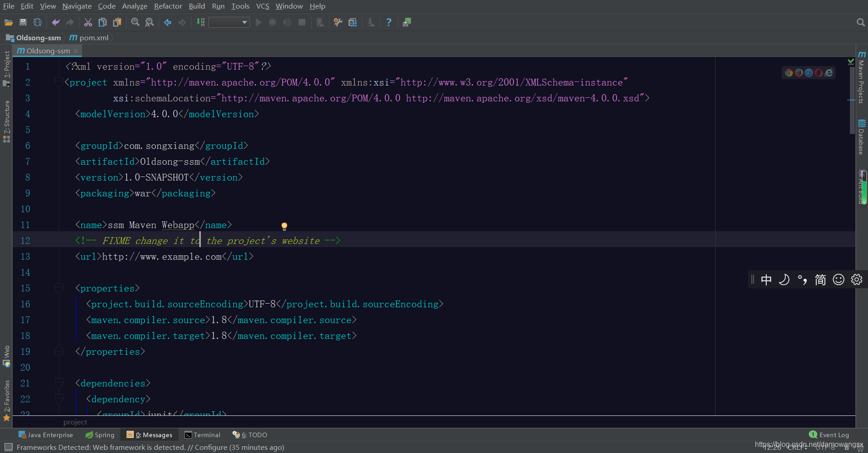Click the Help question mark icon
This screenshot has width=868, height=453.
[x=389, y=22]
